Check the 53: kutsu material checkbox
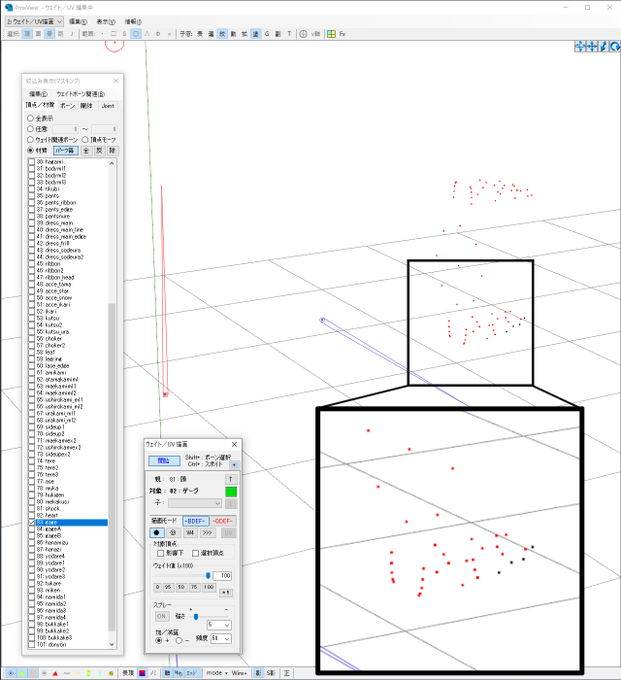Image resolution: width=621 pixels, height=680 pixels. pos(31,318)
